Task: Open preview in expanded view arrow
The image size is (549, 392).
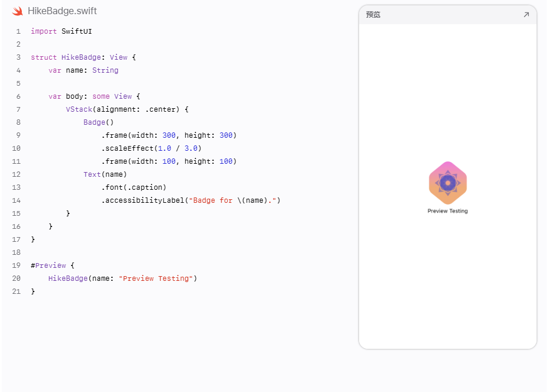Action: click(x=526, y=15)
